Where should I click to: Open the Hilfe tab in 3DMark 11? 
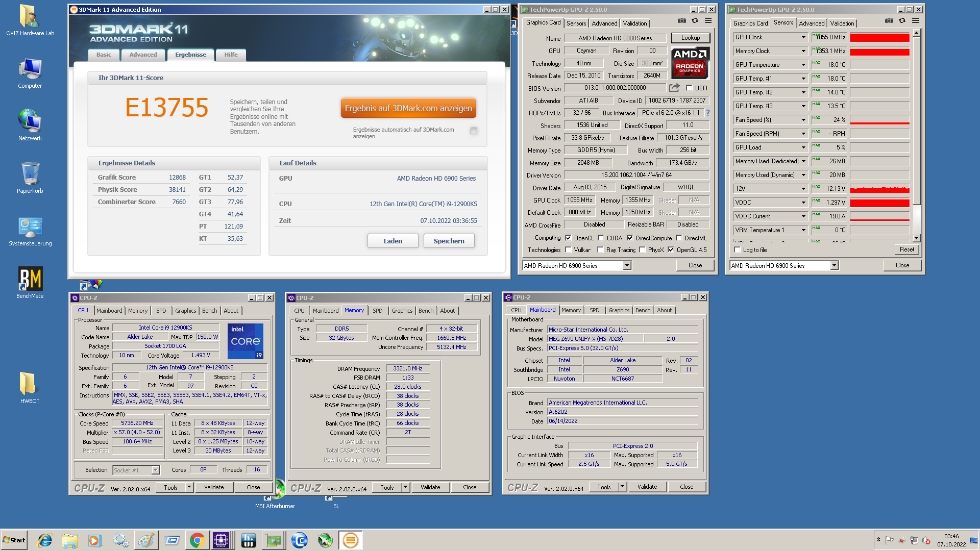[x=231, y=55]
